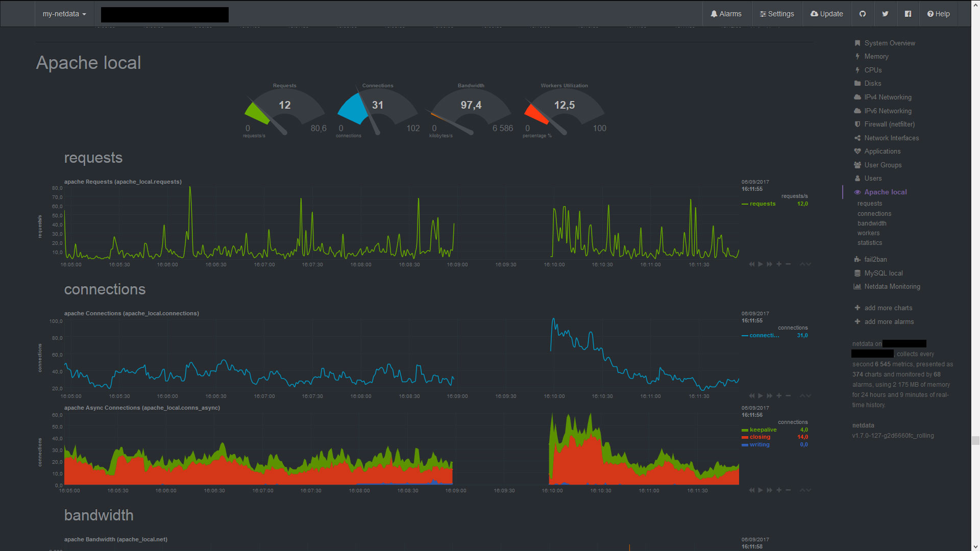Click the fail2ban section icon
Image resolution: width=980 pixels, height=551 pixels.
[x=857, y=260]
